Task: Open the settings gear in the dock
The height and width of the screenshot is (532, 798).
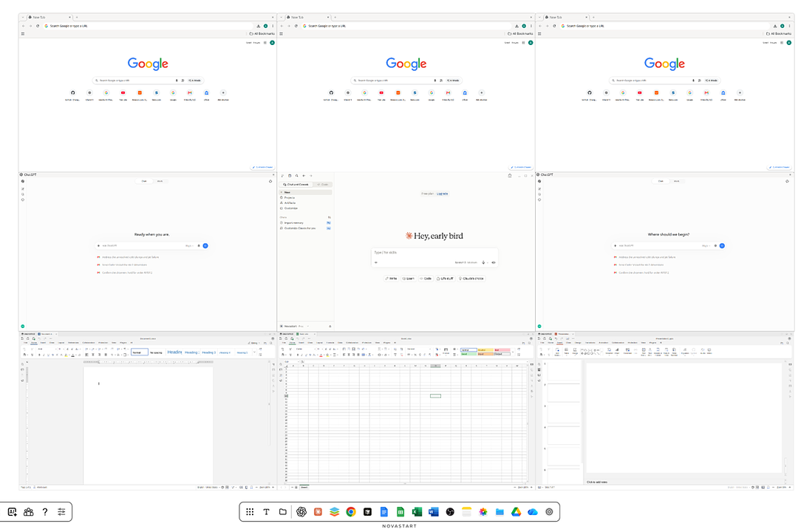Action: coord(549,511)
